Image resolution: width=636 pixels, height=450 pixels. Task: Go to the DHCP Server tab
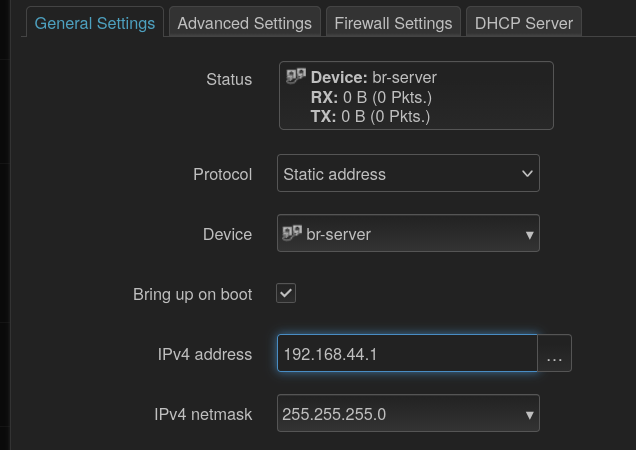(x=524, y=23)
